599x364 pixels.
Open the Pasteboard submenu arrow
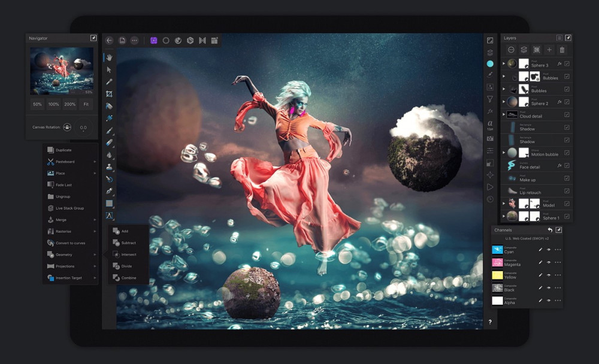(x=95, y=162)
